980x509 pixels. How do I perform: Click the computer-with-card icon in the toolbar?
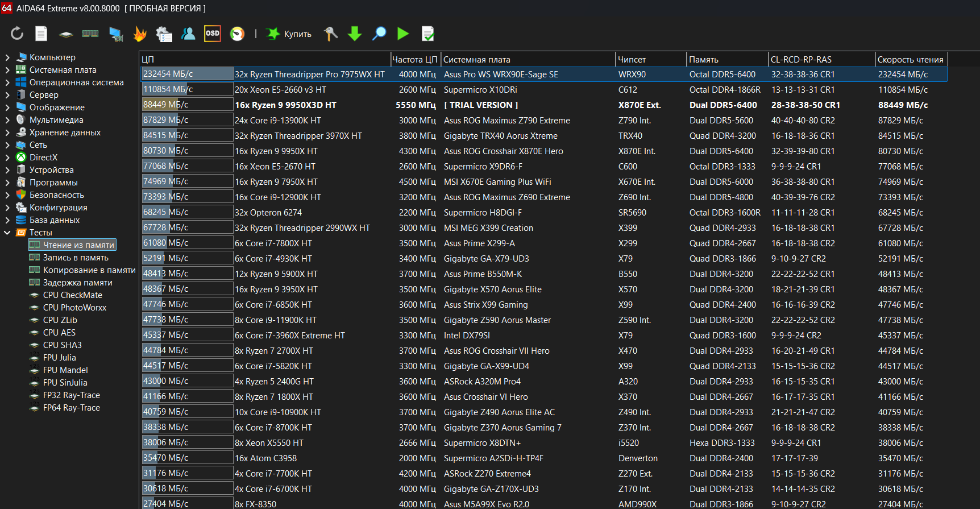pos(116,34)
